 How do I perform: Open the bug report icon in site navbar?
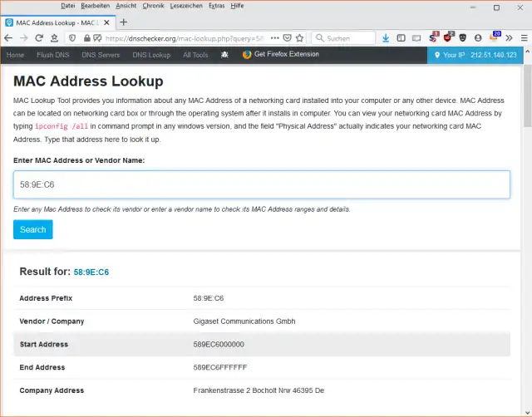coord(224,55)
